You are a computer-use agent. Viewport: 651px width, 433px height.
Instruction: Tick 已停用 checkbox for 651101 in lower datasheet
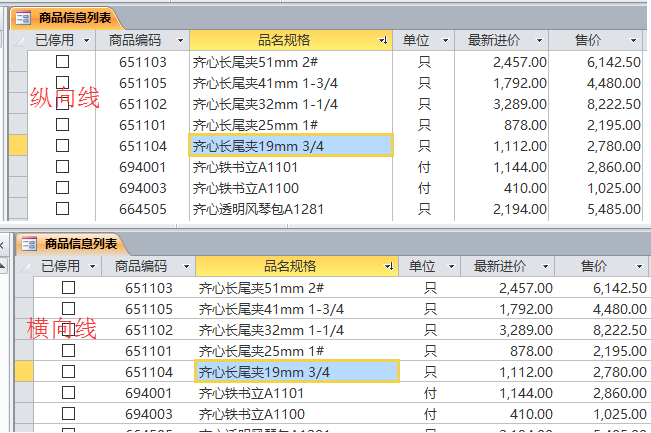pos(69,351)
